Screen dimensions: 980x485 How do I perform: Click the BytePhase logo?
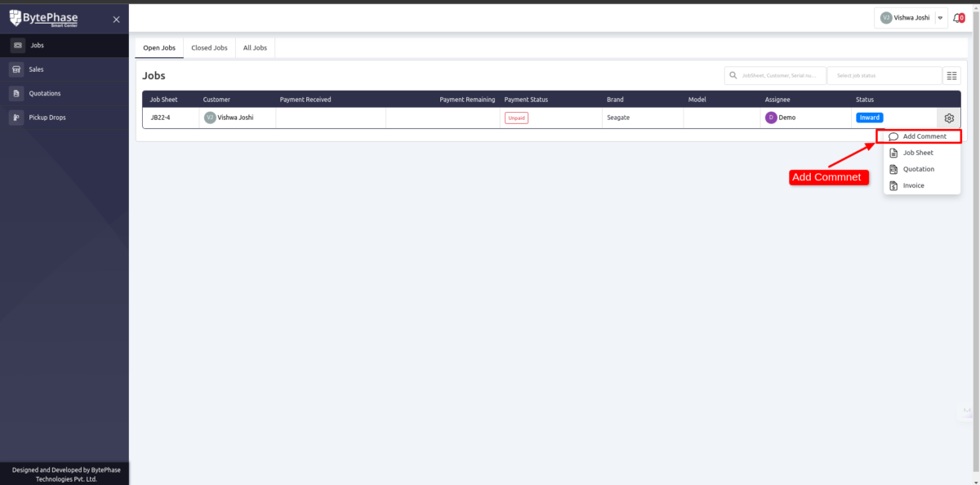[43, 18]
